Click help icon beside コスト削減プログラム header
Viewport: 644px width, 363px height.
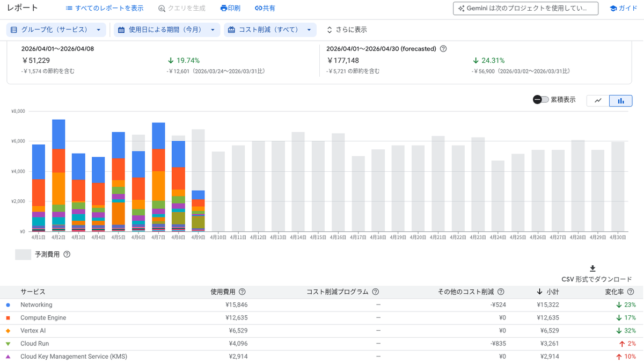point(376,292)
